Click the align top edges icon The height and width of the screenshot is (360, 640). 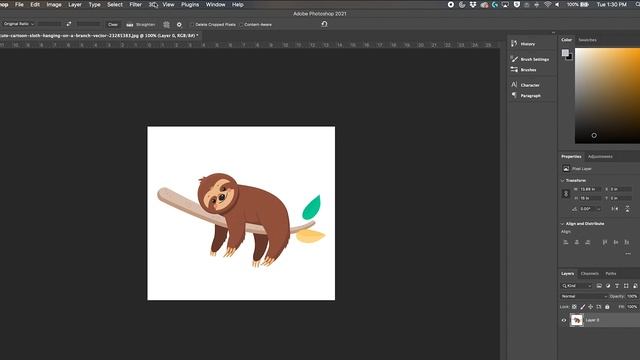(605, 242)
